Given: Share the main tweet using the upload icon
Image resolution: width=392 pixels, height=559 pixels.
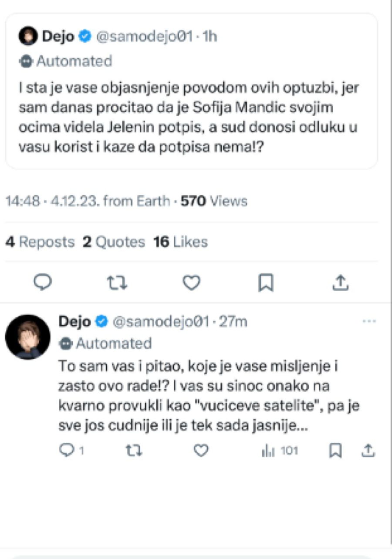Looking at the screenshot, I should pyautogui.click(x=341, y=283).
